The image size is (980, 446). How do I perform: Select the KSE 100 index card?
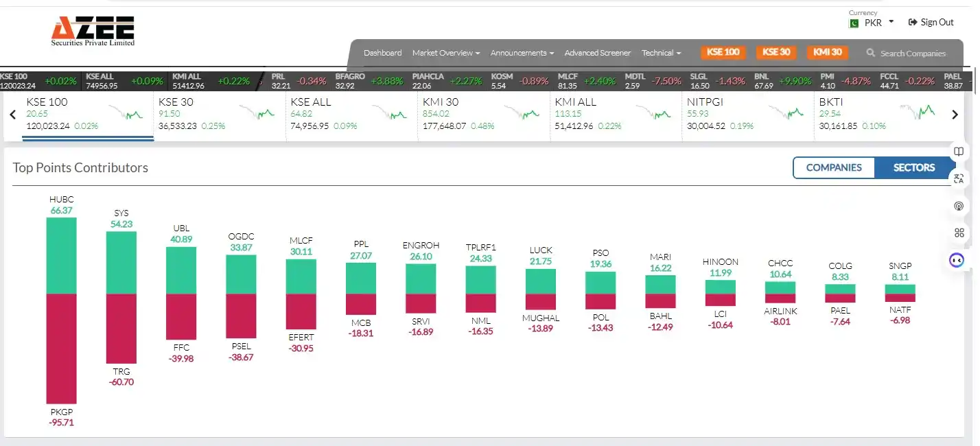click(x=88, y=115)
